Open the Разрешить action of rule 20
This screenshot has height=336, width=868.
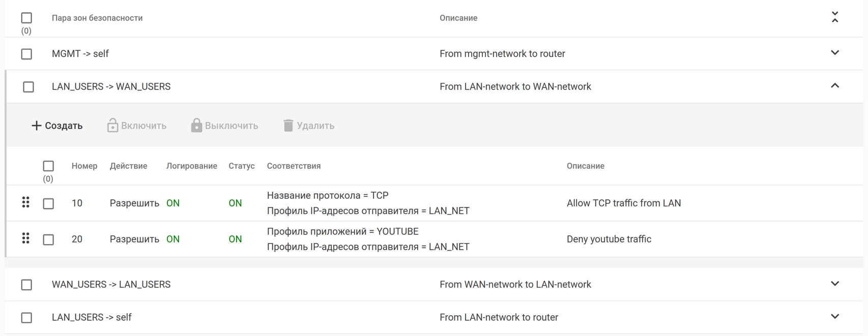134,239
